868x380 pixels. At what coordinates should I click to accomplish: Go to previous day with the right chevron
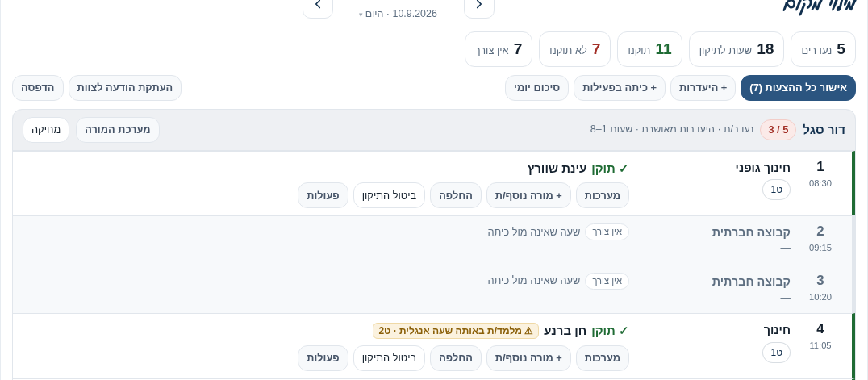tap(479, 5)
